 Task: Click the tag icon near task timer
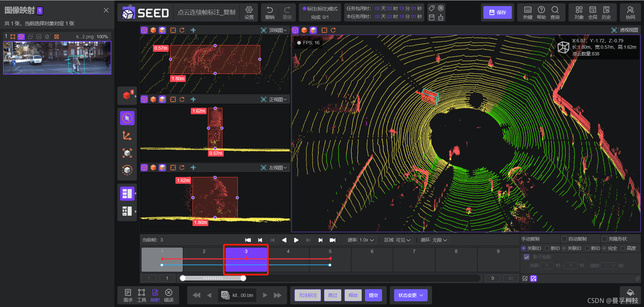click(432, 8)
